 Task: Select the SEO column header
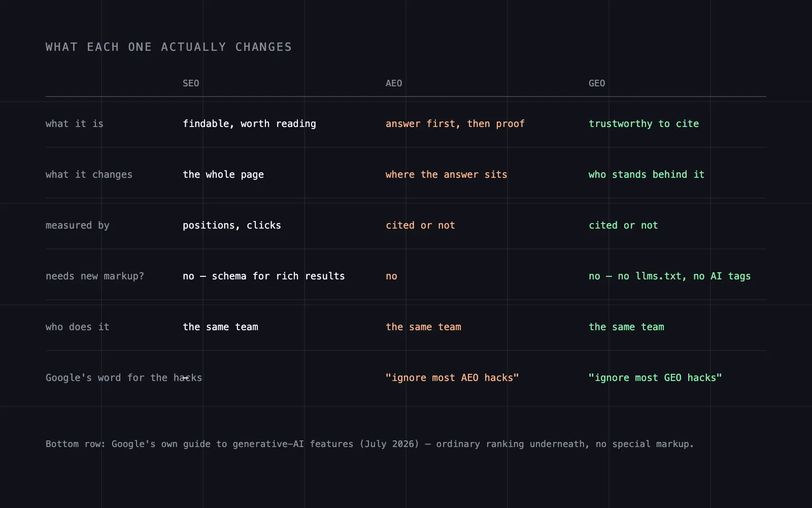pyautogui.click(x=191, y=83)
